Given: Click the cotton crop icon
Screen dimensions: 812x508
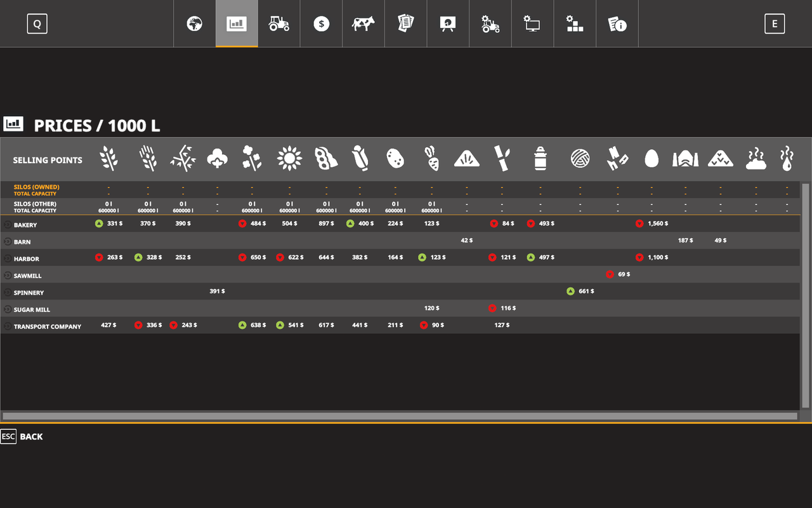Looking at the screenshot, I should pos(218,157).
